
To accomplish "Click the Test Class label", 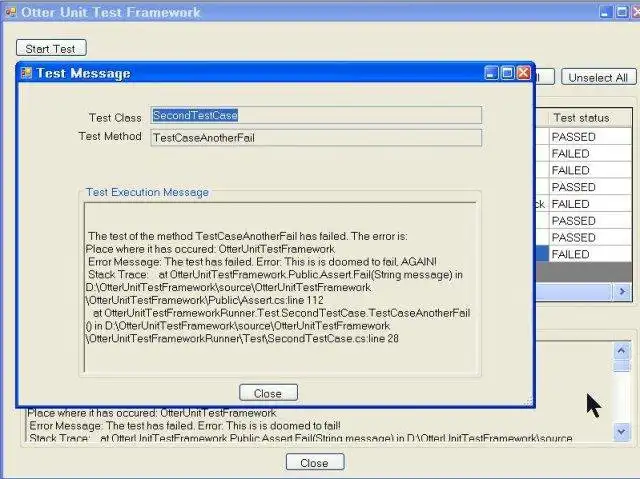I will click(115, 118).
